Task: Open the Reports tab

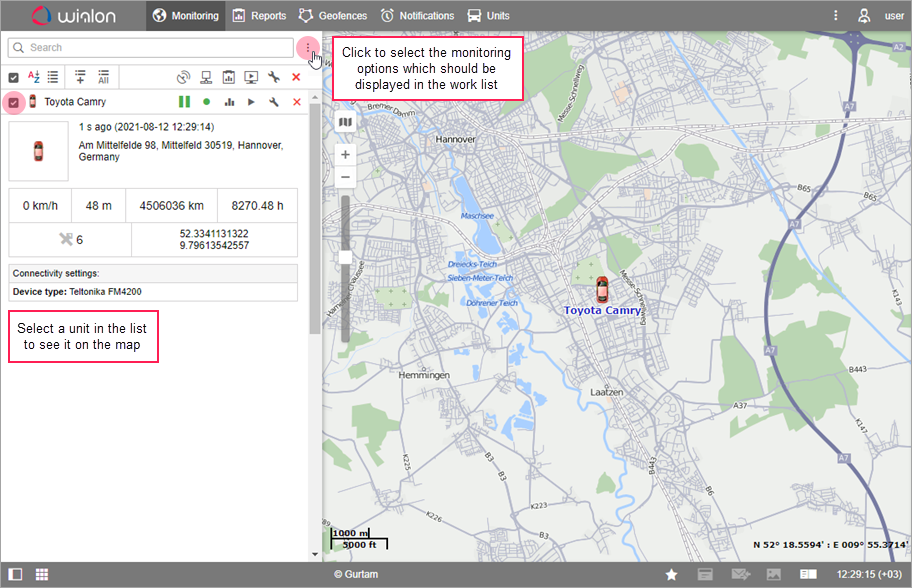Action: (x=259, y=16)
